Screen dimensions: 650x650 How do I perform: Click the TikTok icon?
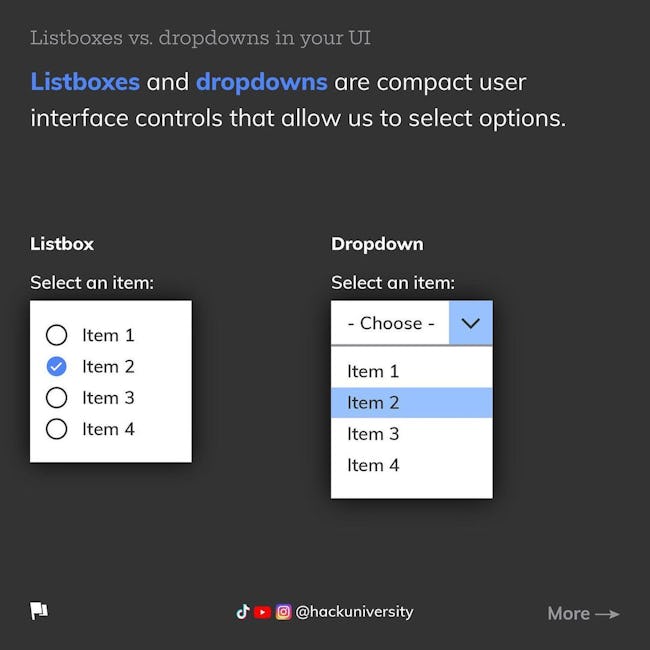click(243, 611)
